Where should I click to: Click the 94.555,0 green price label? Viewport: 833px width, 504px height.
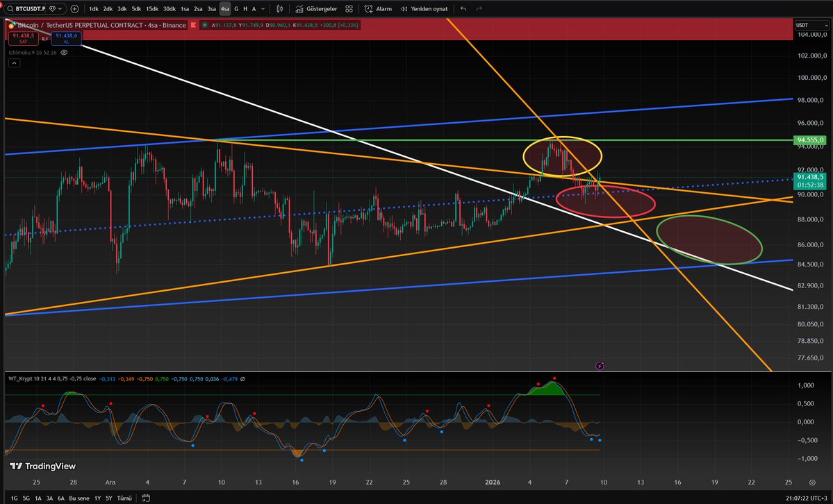tap(809, 140)
